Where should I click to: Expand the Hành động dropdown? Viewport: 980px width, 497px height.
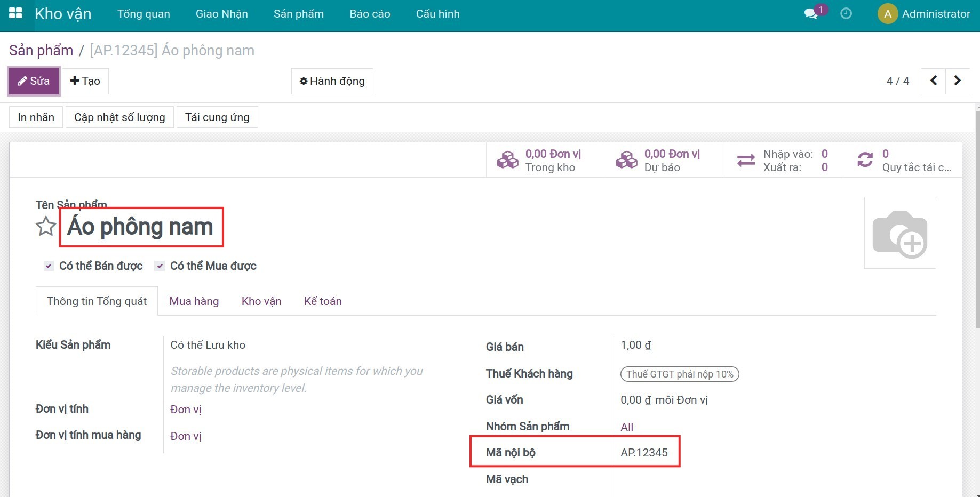tap(332, 81)
